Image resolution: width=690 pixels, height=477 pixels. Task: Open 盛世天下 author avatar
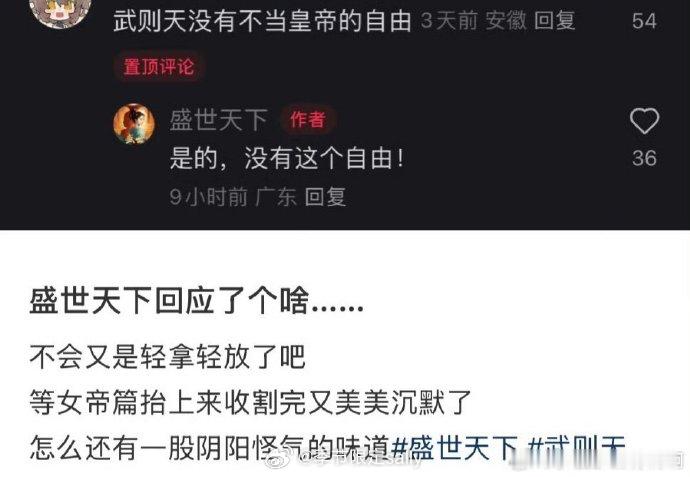[134, 124]
